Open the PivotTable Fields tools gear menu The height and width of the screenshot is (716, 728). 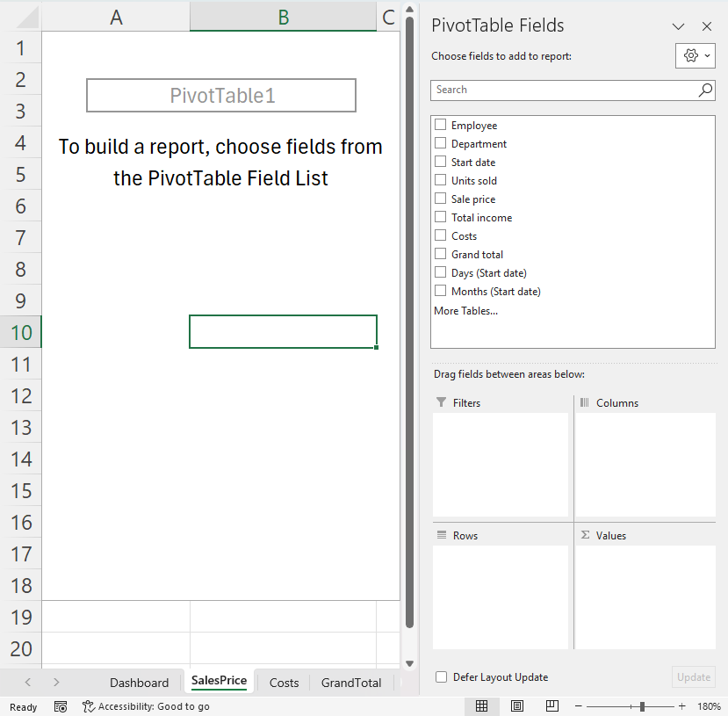[697, 56]
